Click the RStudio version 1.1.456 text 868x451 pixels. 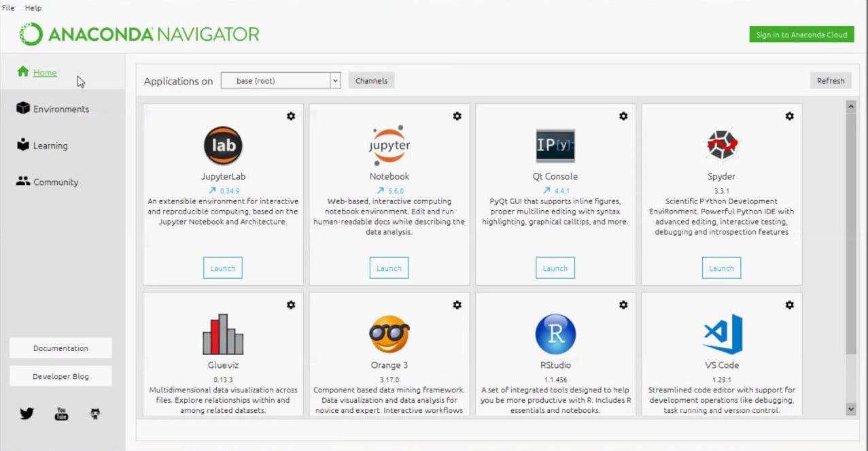click(555, 380)
